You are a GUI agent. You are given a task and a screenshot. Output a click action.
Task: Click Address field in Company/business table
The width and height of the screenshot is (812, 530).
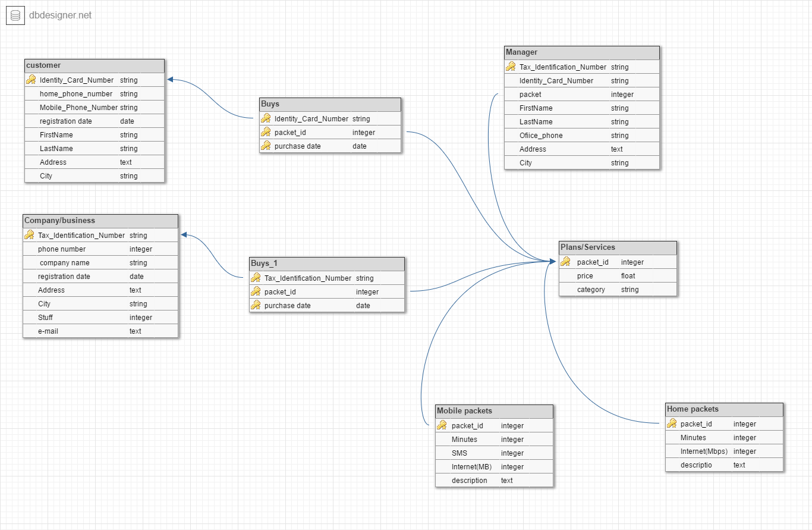click(x=100, y=290)
